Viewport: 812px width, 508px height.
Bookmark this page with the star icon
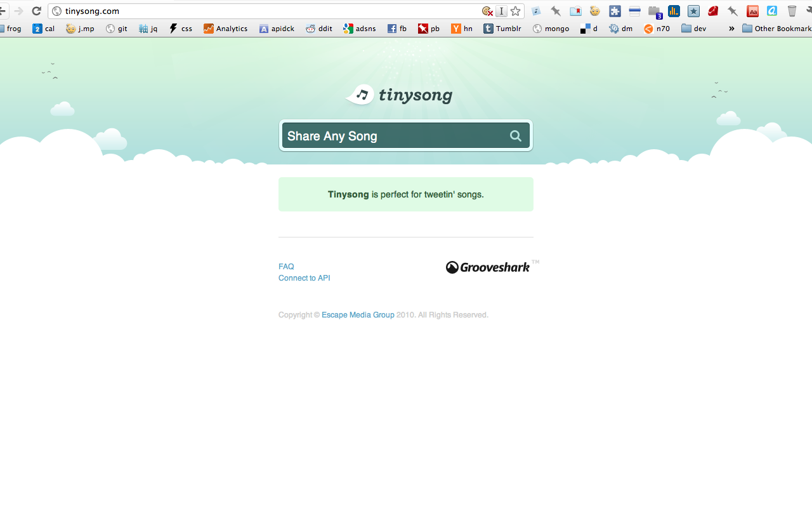(516, 11)
